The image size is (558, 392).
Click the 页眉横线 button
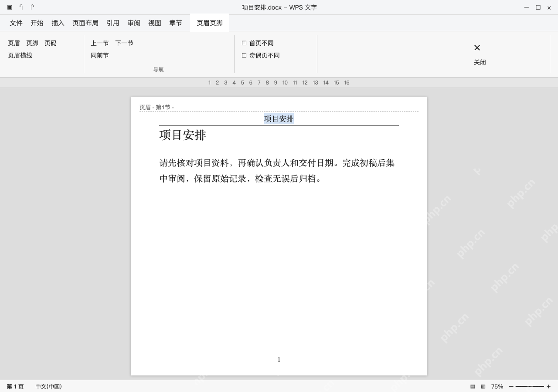pyautogui.click(x=20, y=55)
